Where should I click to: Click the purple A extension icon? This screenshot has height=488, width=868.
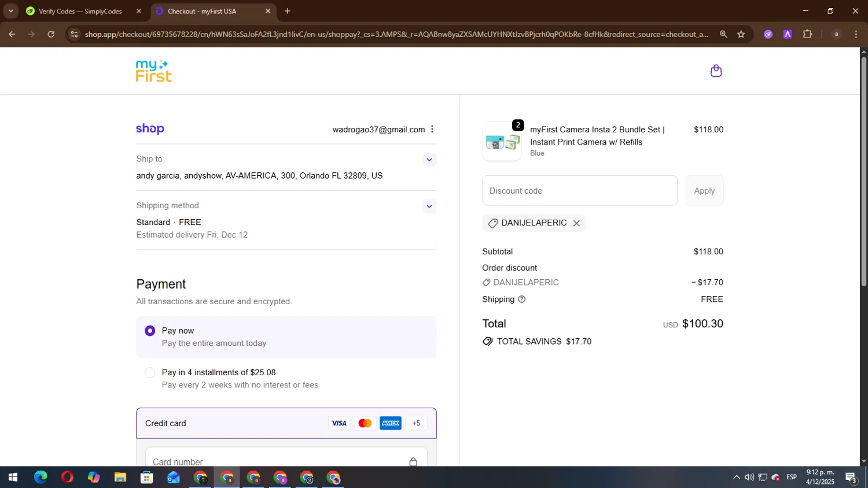point(788,34)
